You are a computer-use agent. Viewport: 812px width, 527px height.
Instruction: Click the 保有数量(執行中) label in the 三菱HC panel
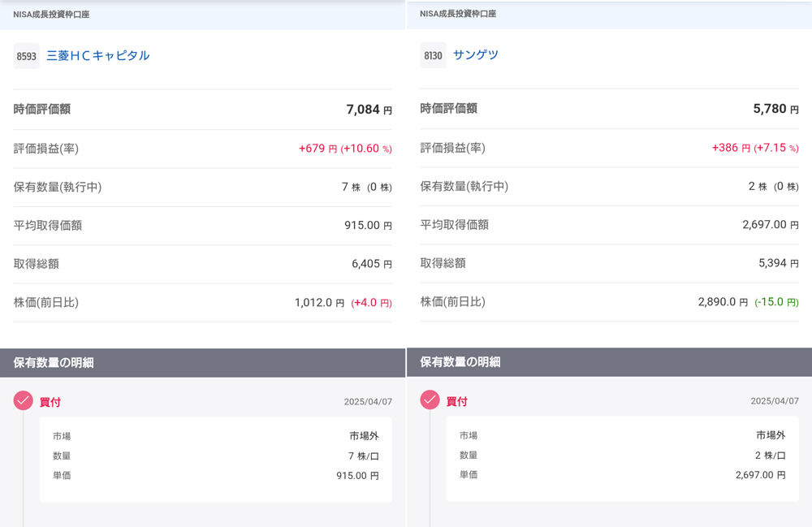coord(58,187)
